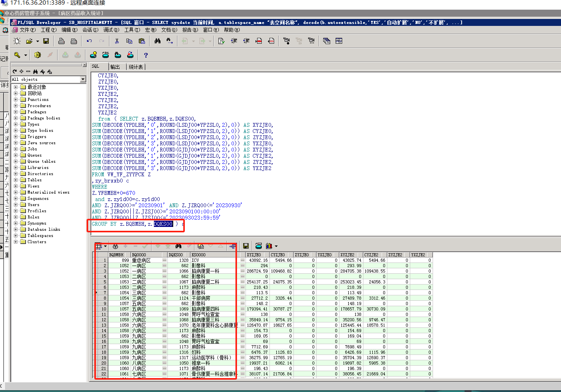Click the chart icon above results grid

point(269,246)
